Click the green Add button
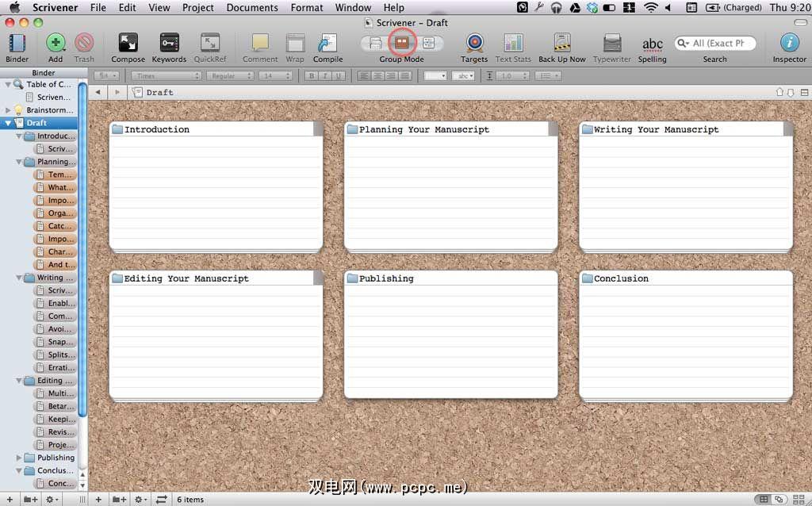 tap(56, 44)
